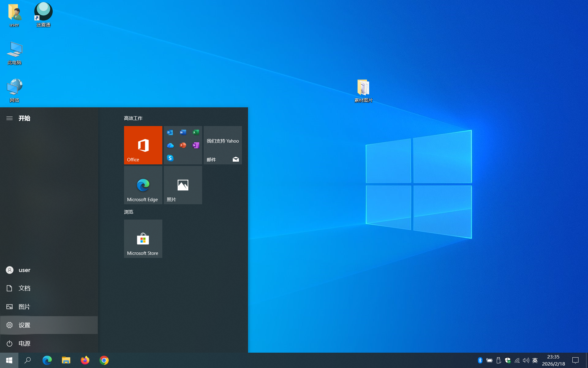Open the Microsoft Store tile
The width and height of the screenshot is (588, 368).
tap(143, 239)
